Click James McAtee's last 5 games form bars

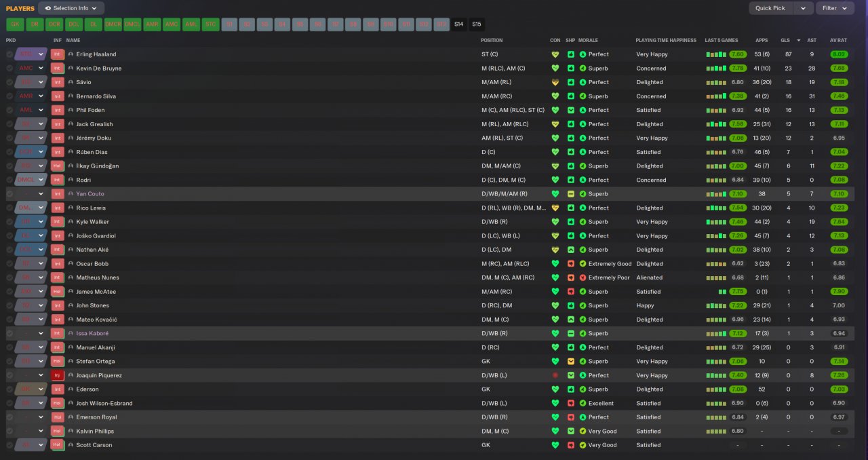721,292
